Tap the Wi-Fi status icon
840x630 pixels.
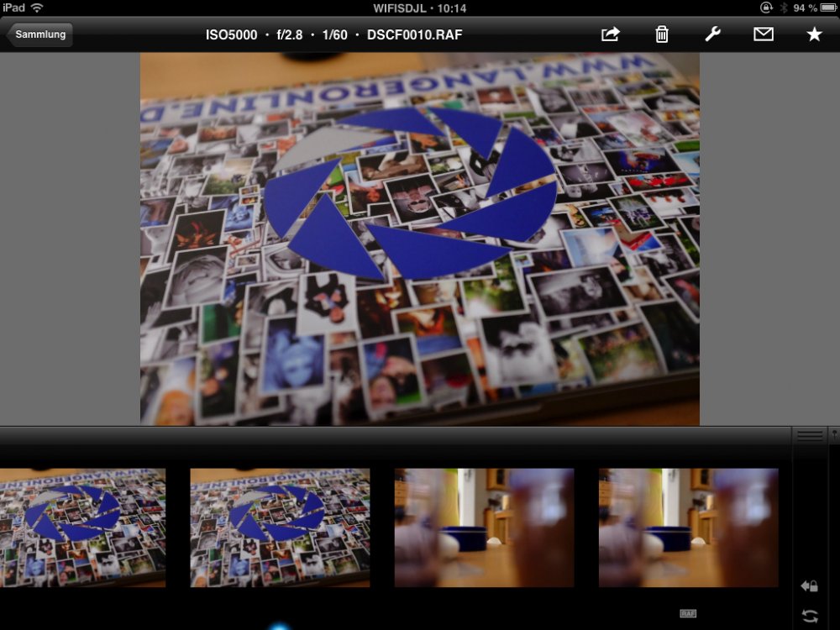click(37, 8)
